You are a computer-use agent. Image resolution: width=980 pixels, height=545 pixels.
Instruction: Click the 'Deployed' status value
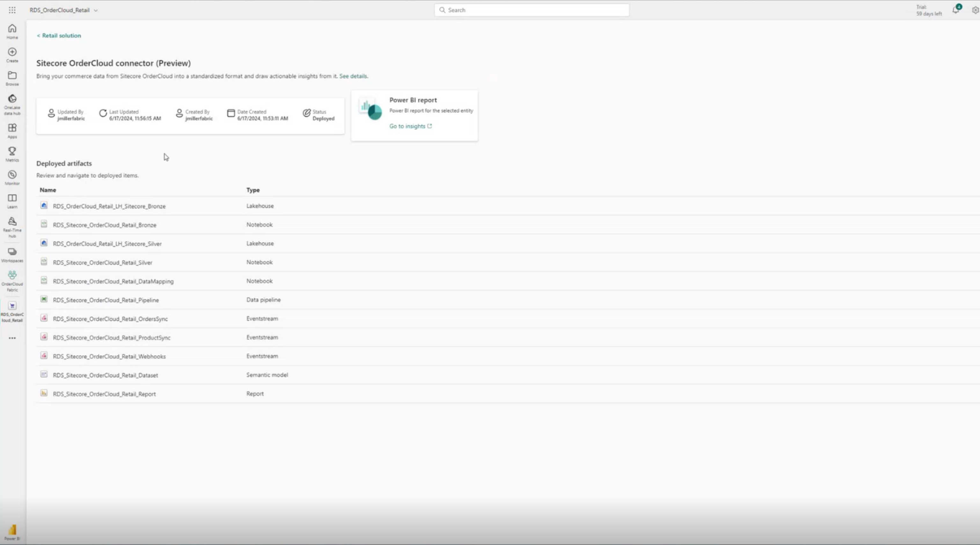323,118
